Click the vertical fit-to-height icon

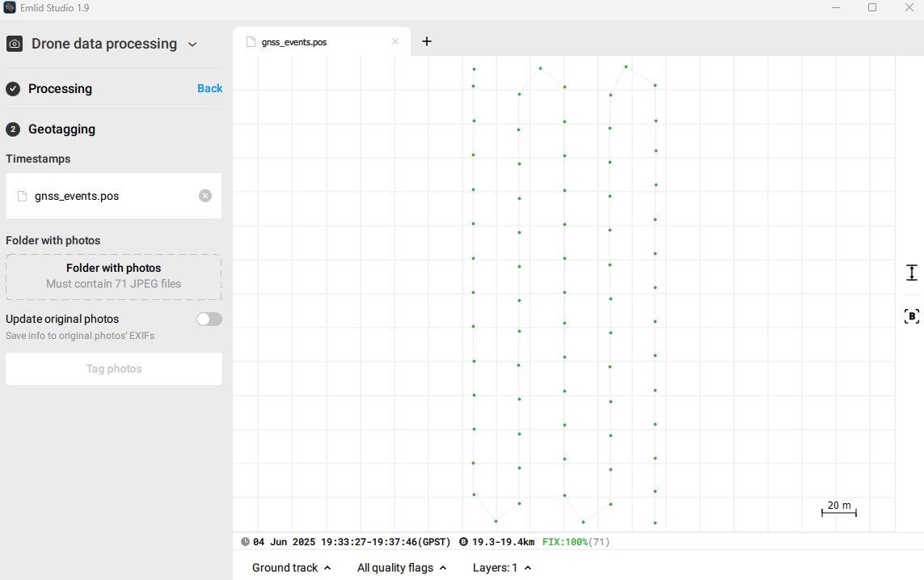pos(911,273)
